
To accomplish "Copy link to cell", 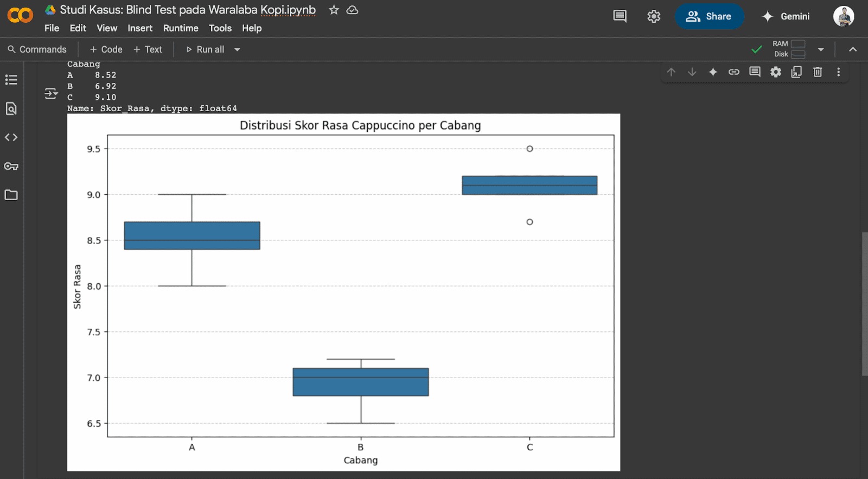I will tap(734, 72).
